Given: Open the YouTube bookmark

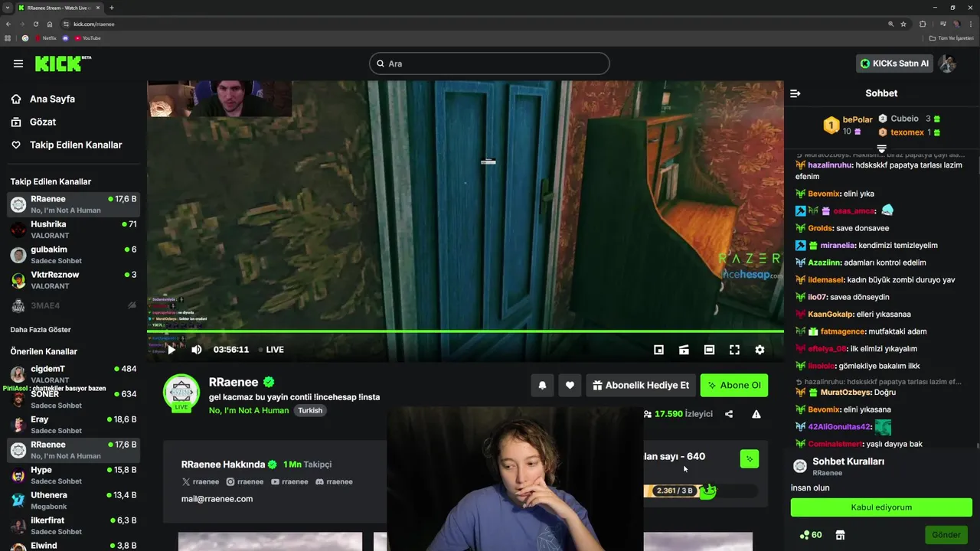Looking at the screenshot, I should [87, 38].
